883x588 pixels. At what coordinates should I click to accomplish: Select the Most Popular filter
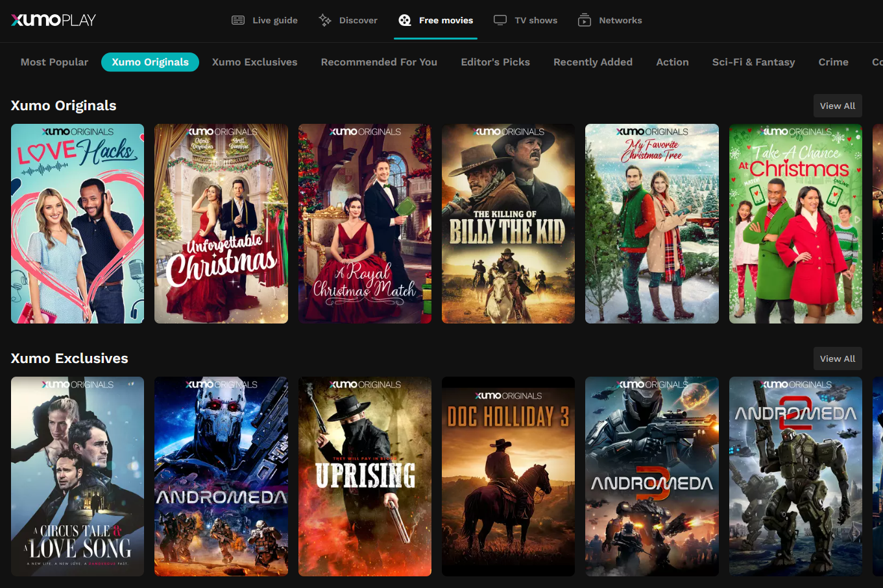tap(54, 62)
